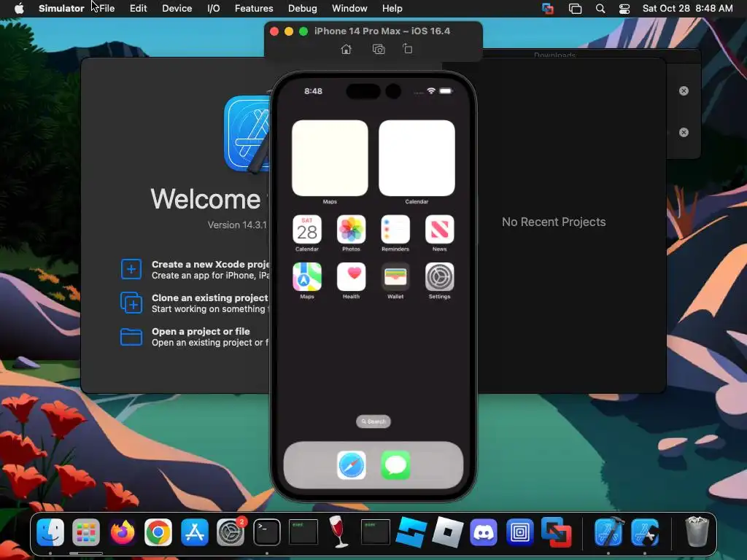Open the Simulator menu in the menu bar
This screenshot has width=747, height=560.
(x=61, y=9)
